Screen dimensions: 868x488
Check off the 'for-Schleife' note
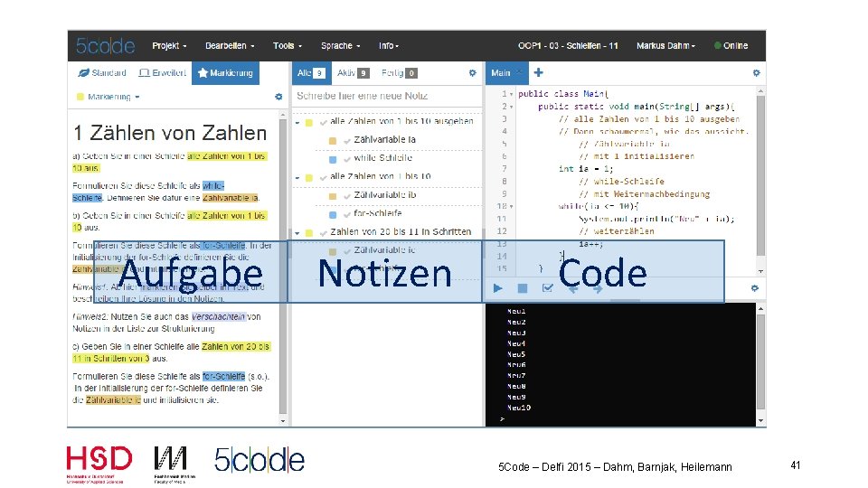click(347, 215)
